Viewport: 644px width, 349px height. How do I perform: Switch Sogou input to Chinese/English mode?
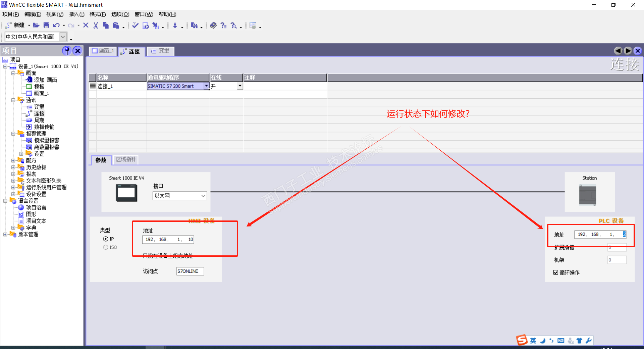coord(533,341)
